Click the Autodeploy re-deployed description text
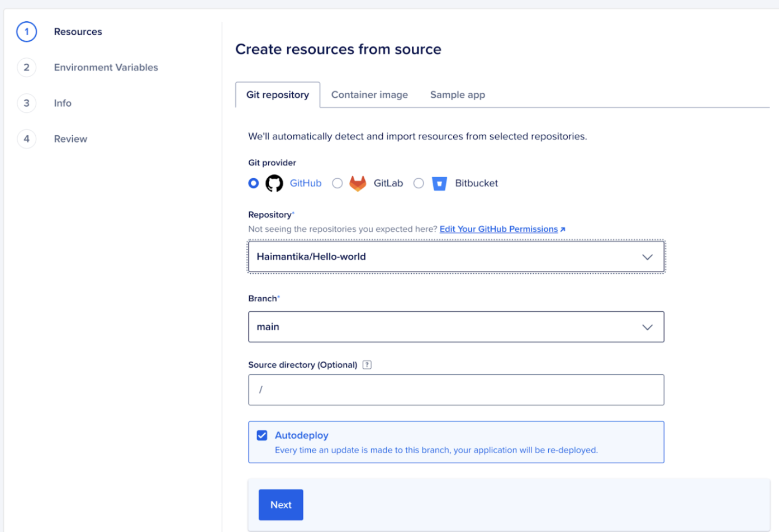This screenshot has width=779, height=532. click(436, 450)
